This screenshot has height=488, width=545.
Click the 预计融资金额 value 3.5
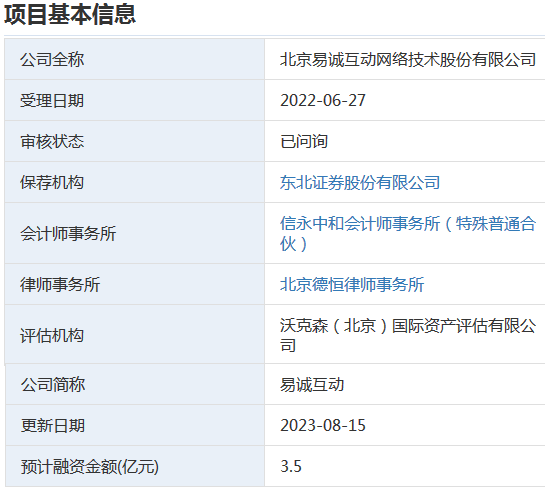pyautogui.click(x=291, y=466)
